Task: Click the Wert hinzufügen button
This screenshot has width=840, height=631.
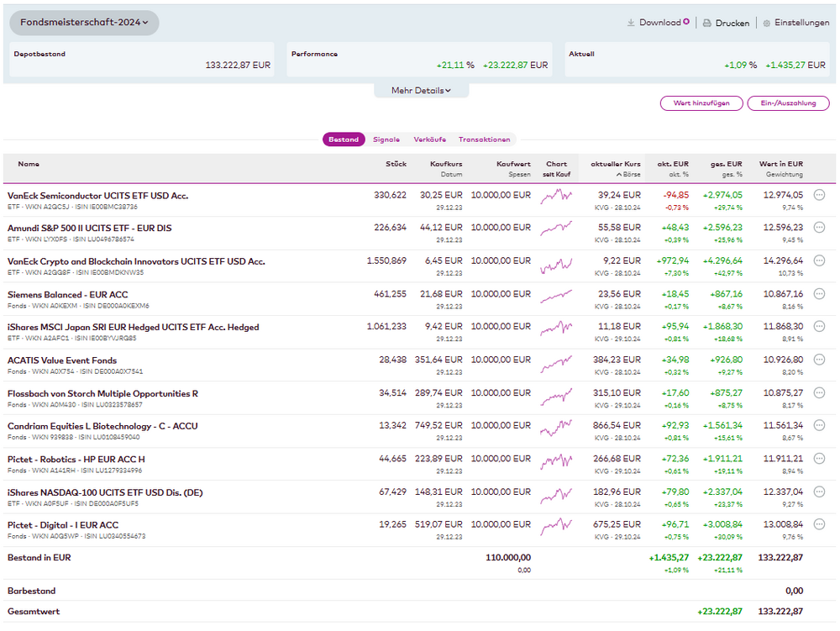Action: (x=701, y=103)
